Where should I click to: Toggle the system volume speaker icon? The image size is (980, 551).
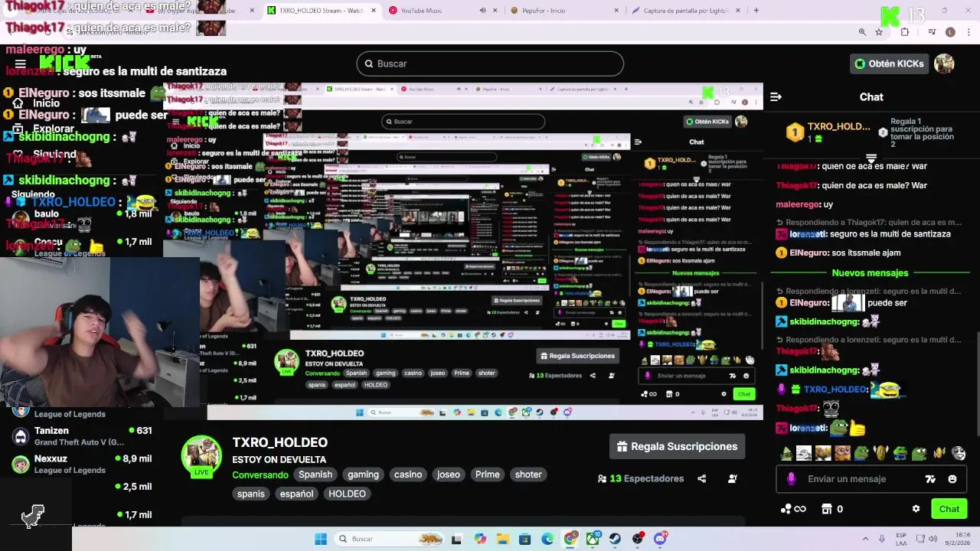pyautogui.click(x=933, y=539)
